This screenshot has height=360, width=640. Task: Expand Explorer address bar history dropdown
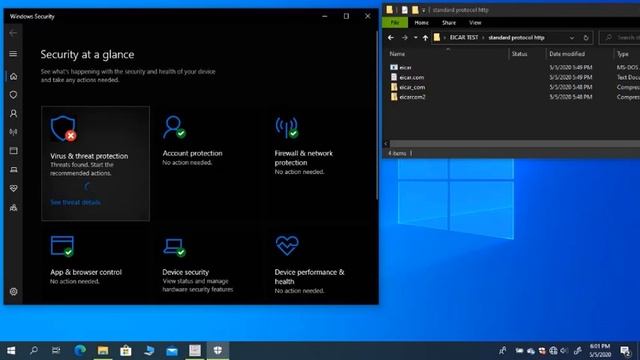coord(572,38)
